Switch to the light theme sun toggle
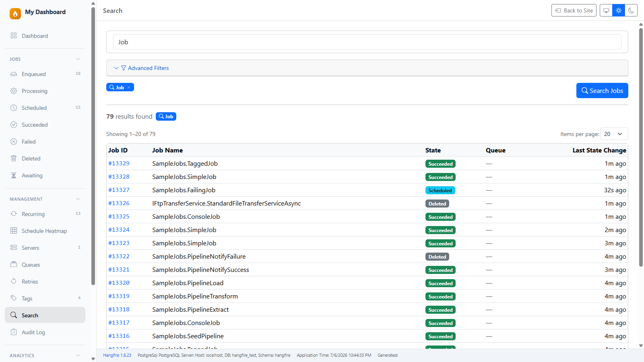644x362 pixels. [619, 10]
